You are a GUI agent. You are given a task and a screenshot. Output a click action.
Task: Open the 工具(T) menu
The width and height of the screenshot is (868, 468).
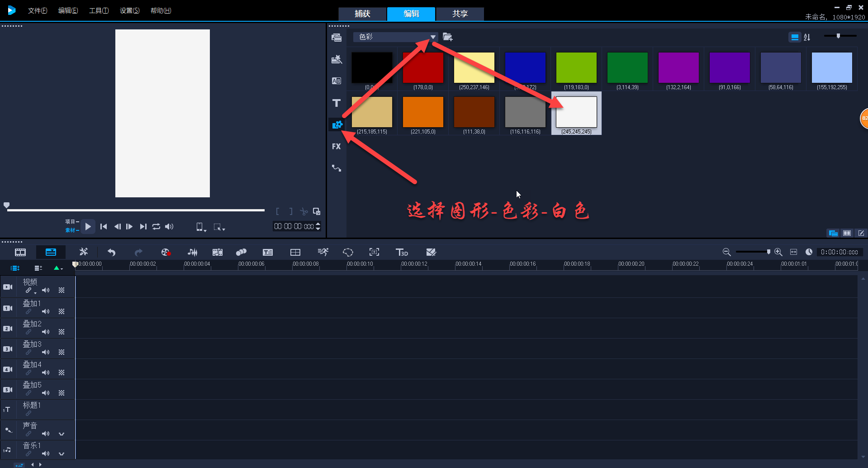click(99, 10)
